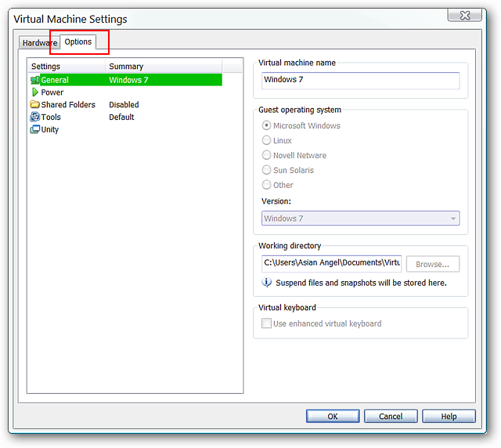
Task: Select the Options tab
Action: coord(78,42)
